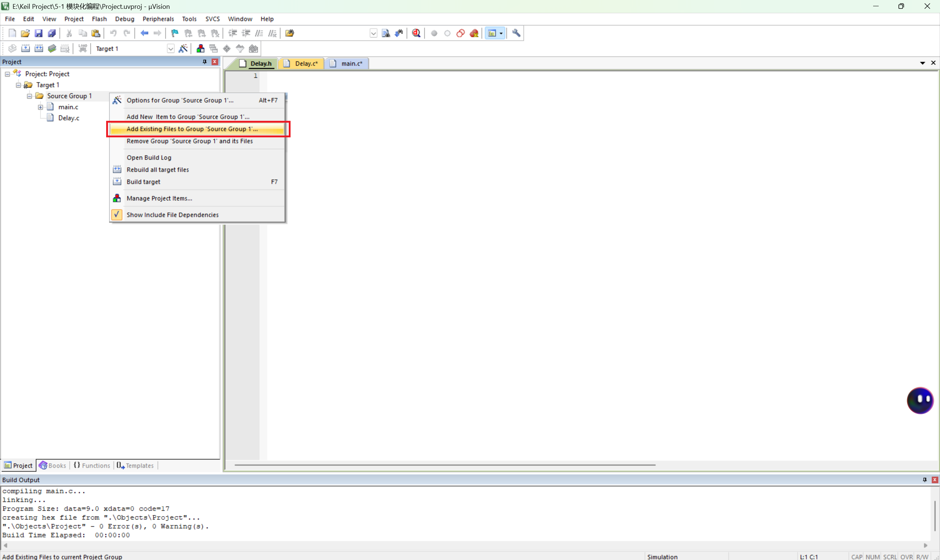
Task: Click the Open file folder icon
Action: 25,33
